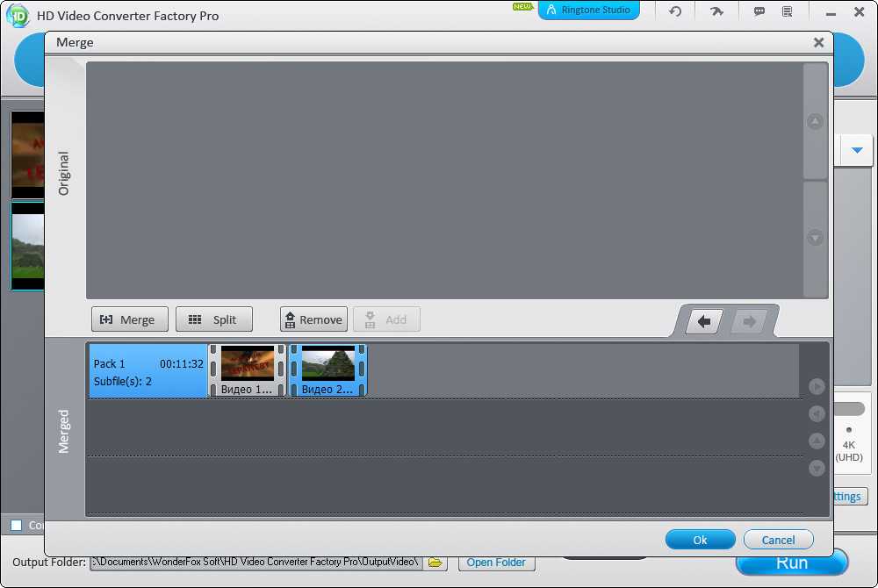Select the Pack 1 merged pack header
The height and width of the screenshot is (588, 878).
(x=148, y=371)
